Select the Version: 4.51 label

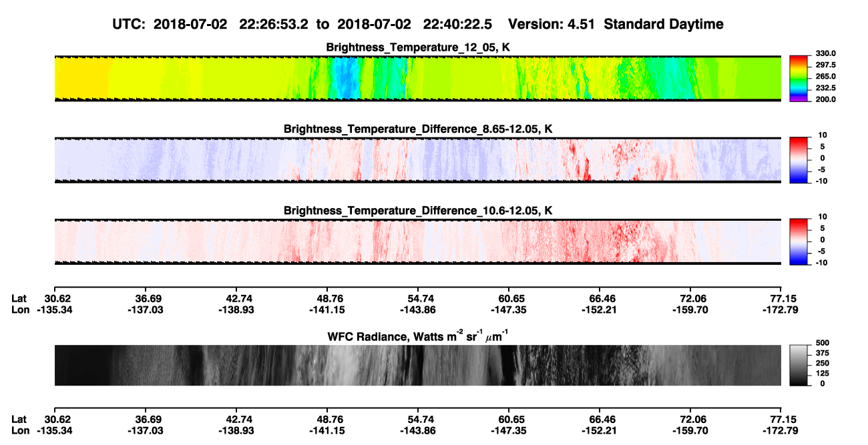coord(552,25)
